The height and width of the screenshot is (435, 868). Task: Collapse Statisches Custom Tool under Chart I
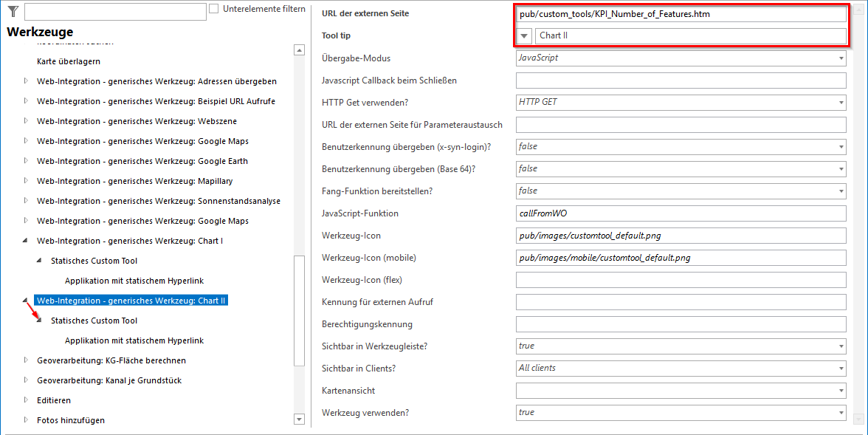[x=39, y=261]
